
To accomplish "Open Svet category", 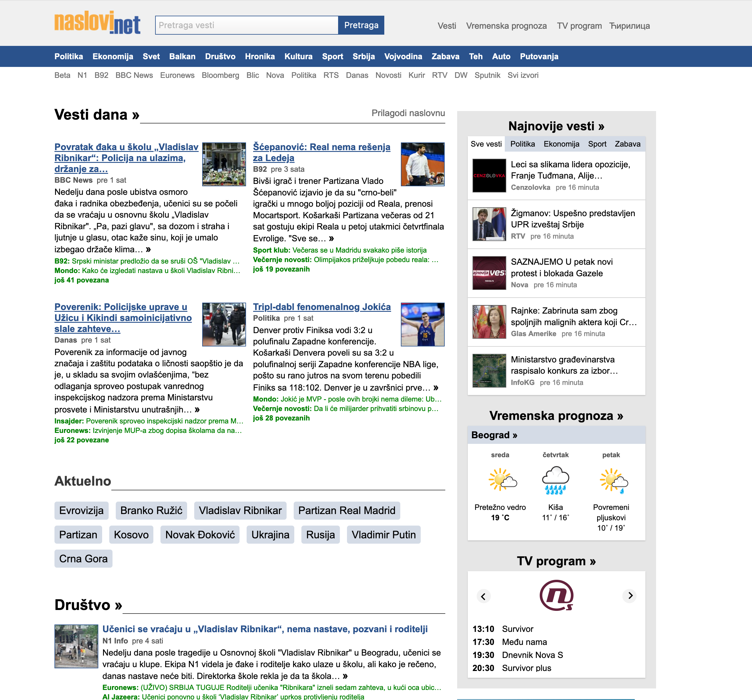I will tap(151, 56).
